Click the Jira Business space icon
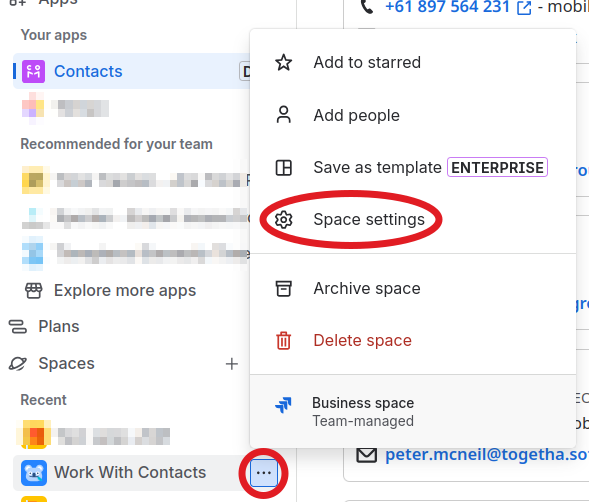The width and height of the screenshot is (589, 502). tap(283, 405)
